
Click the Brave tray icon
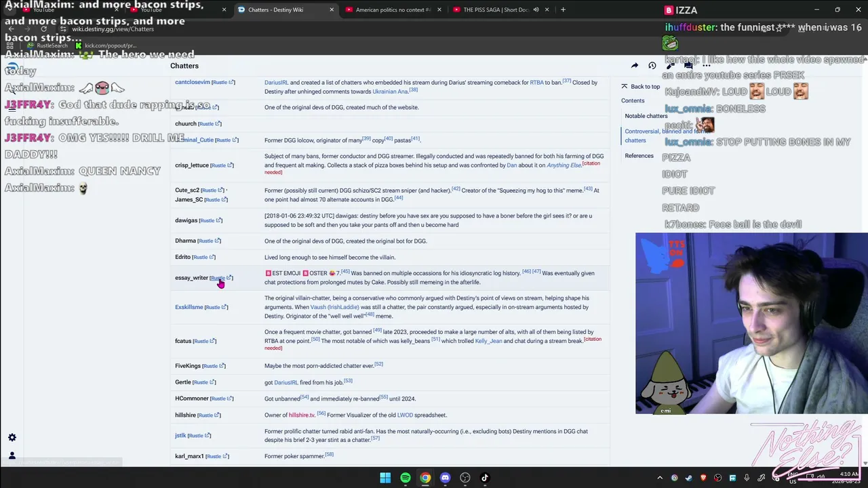[x=703, y=478]
